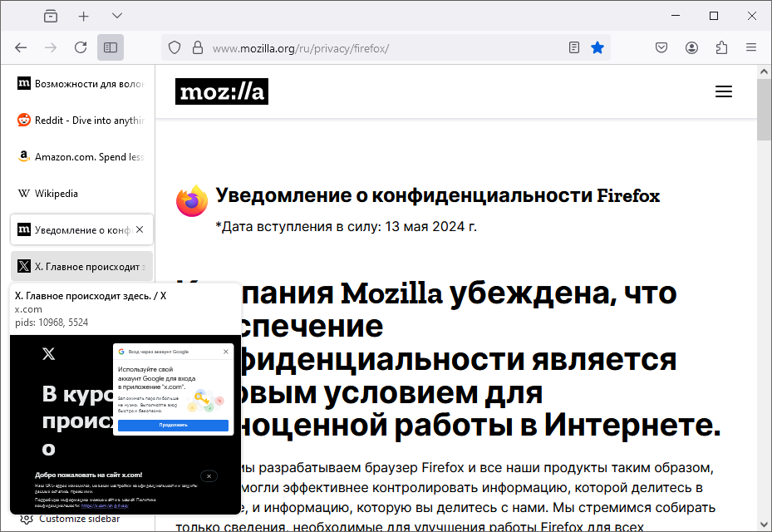The width and height of the screenshot is (772, 532).
Task: Open Extensions puzzle icon
Action: coord(721,47)
